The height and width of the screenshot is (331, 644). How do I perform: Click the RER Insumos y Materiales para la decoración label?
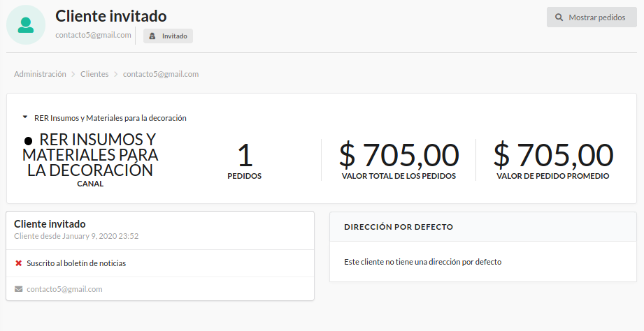(110, 118)
